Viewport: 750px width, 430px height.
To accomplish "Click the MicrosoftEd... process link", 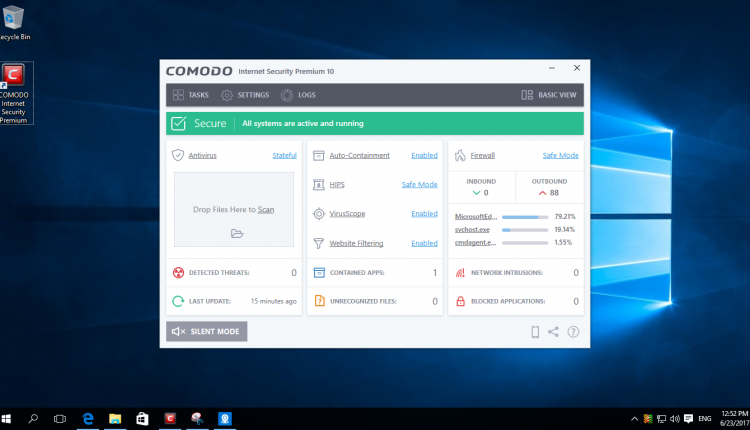I will coord(476,217).
